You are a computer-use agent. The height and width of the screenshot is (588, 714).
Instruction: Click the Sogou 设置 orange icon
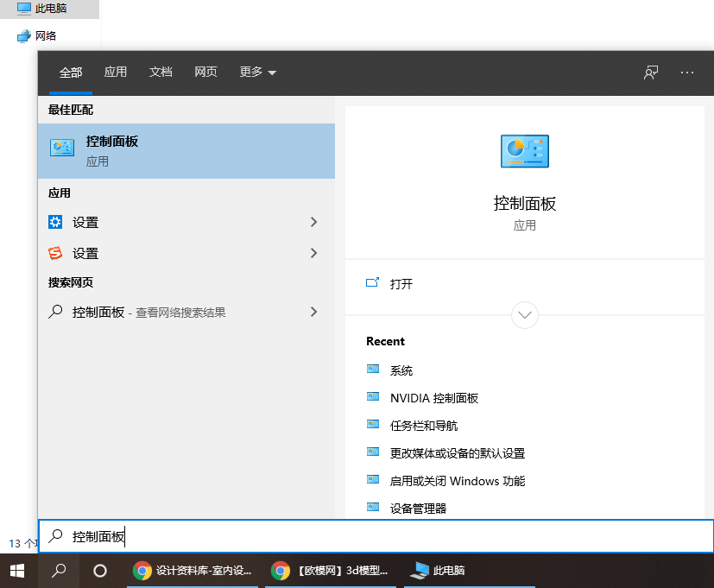tap(55, 253)
